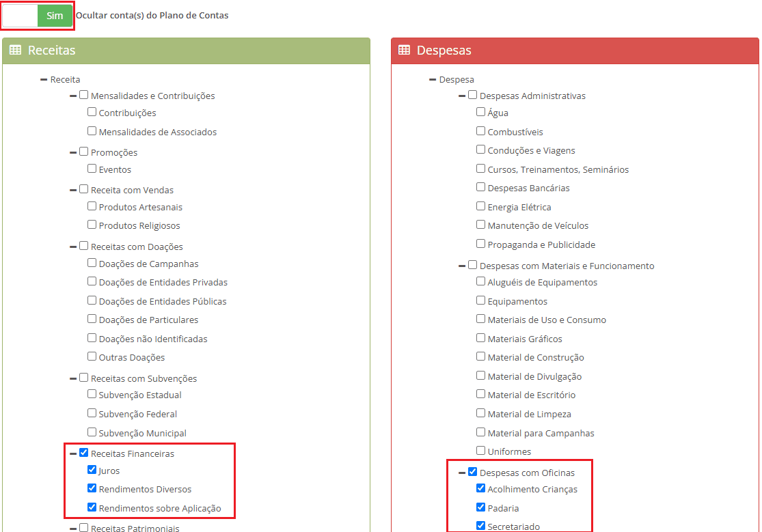Uncheck Rendimentos sobre Aplicação checkbox

(x=92, y=507)
